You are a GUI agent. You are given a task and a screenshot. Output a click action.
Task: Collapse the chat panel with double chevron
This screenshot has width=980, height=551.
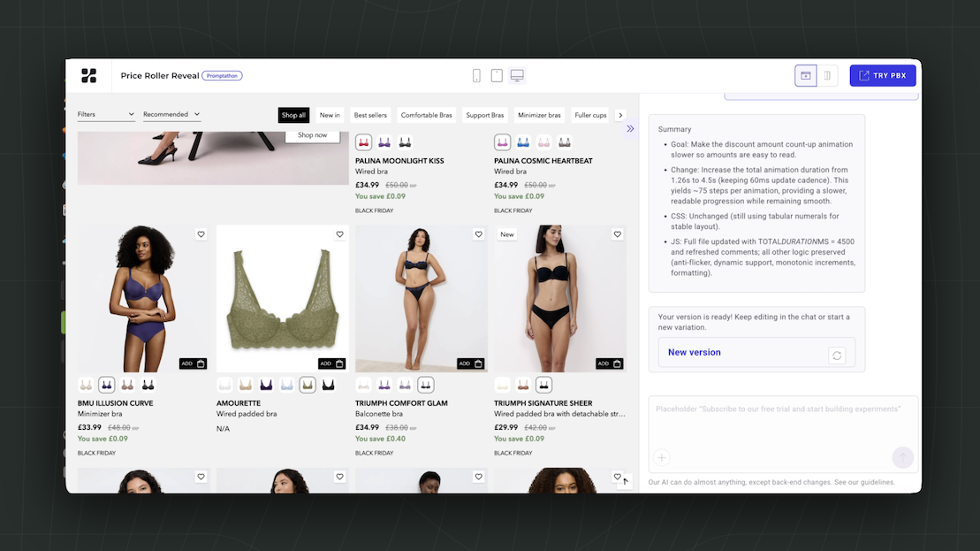pyautogui.click(x=630, y=129)
